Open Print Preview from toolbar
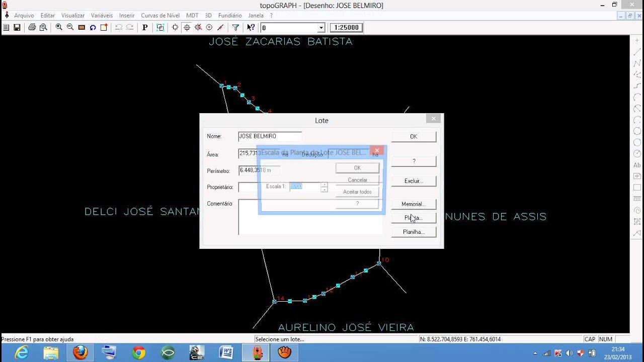The image size is (644, 362). (x=43, y=28)
